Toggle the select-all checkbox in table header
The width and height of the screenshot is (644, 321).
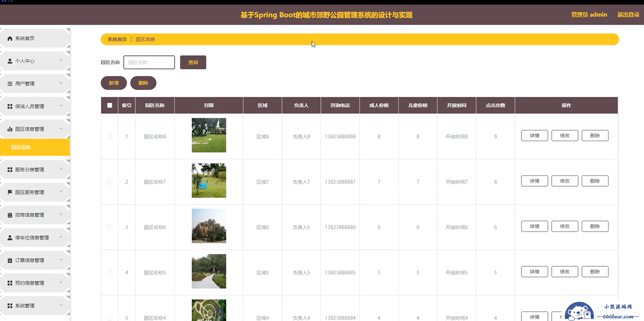coord(109,105)
